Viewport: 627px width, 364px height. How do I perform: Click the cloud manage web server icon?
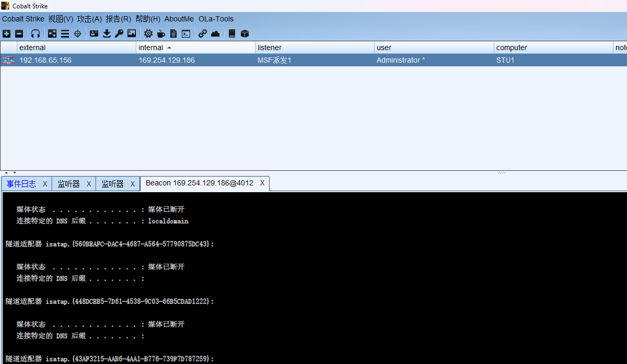(215, 34)
